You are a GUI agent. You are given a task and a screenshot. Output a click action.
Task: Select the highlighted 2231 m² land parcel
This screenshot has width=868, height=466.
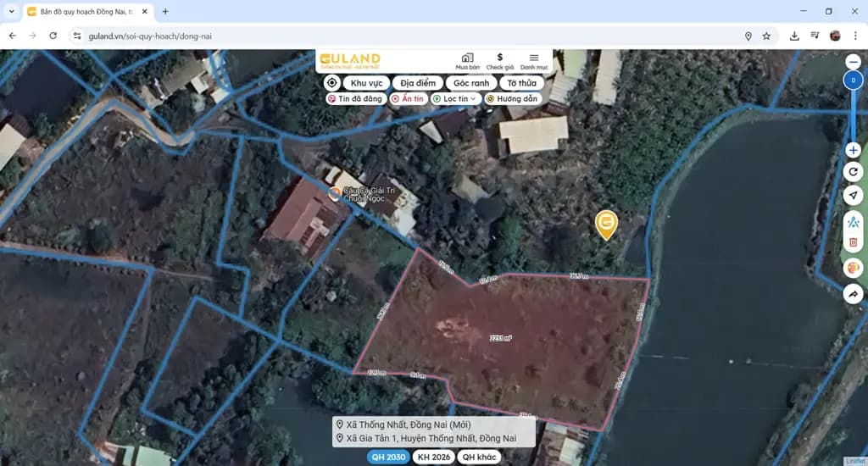(501, 337)
